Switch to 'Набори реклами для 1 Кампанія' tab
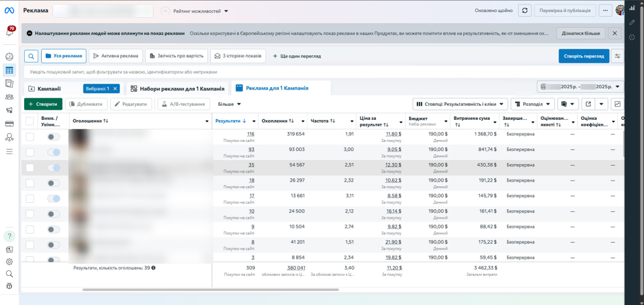This screenshot has height=305, width=644. coord(177,89)
